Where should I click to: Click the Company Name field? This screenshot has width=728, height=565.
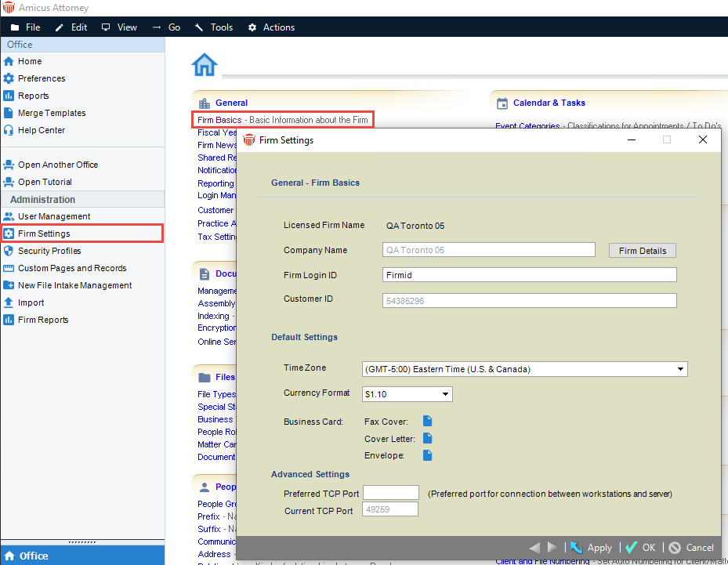click(488, 250)
